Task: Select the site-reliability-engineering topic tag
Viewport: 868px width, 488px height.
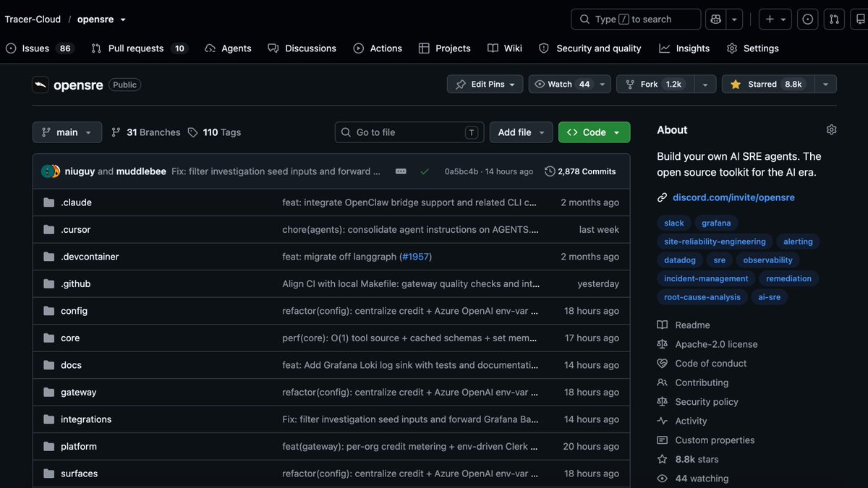Action: coord(715,241)
